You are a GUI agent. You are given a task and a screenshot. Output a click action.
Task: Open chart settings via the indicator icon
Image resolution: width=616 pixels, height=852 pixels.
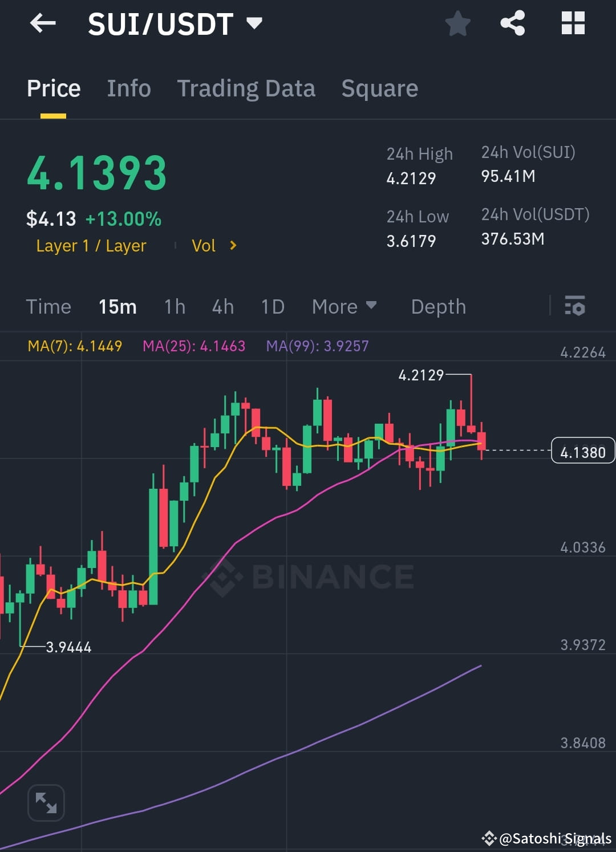575,306
